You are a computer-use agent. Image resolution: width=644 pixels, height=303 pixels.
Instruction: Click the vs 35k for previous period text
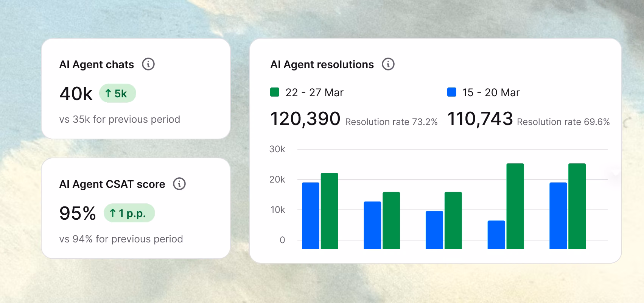point(120,119)
